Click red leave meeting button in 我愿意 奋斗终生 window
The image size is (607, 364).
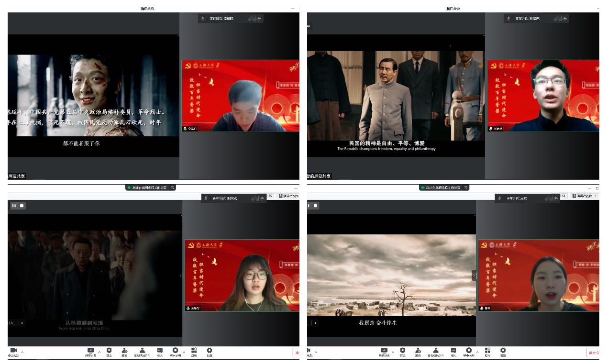click(x=593, y=353)
